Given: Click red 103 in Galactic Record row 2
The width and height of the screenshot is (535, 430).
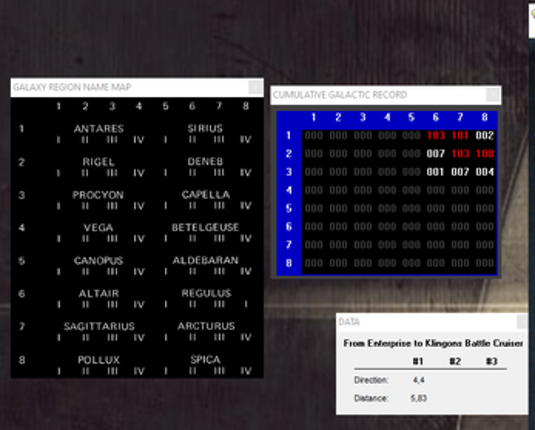Looking at the screenshot, I should click(x=460, y=154).
